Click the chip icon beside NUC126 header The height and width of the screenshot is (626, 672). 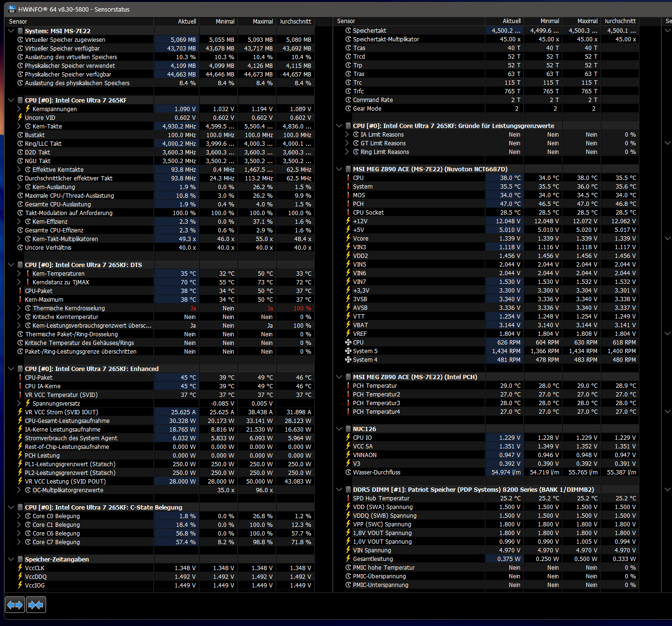(348, 429)
